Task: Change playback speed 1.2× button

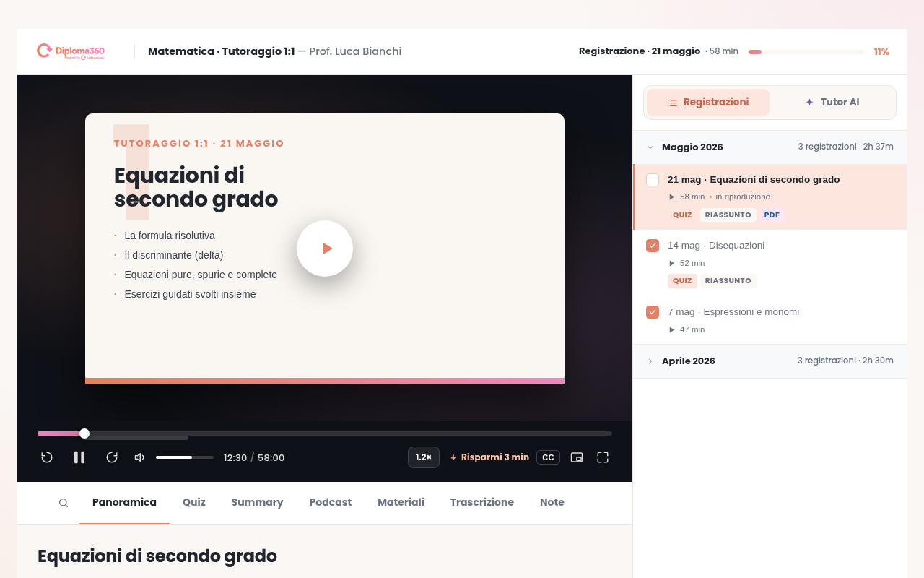Action: tap(424, 457)
